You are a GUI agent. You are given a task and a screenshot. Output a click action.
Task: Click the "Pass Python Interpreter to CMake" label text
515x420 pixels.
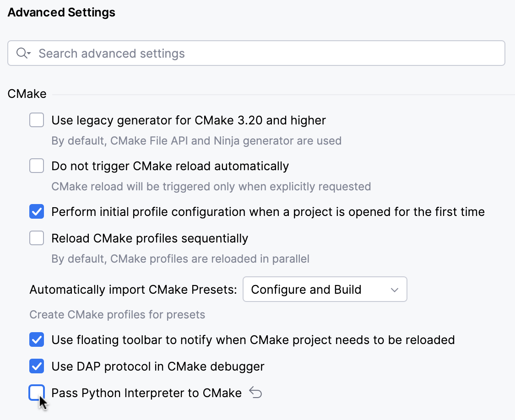pos(146,393)
